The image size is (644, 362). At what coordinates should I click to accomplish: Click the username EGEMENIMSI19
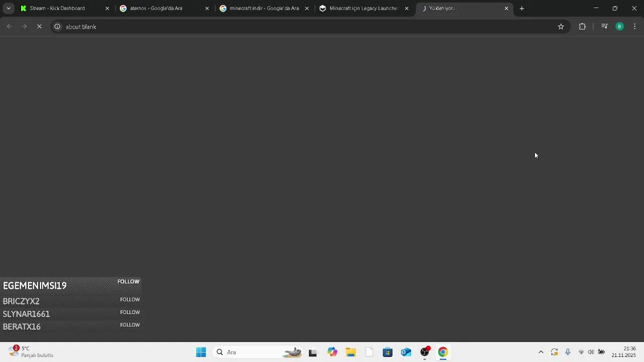point(35,286)
